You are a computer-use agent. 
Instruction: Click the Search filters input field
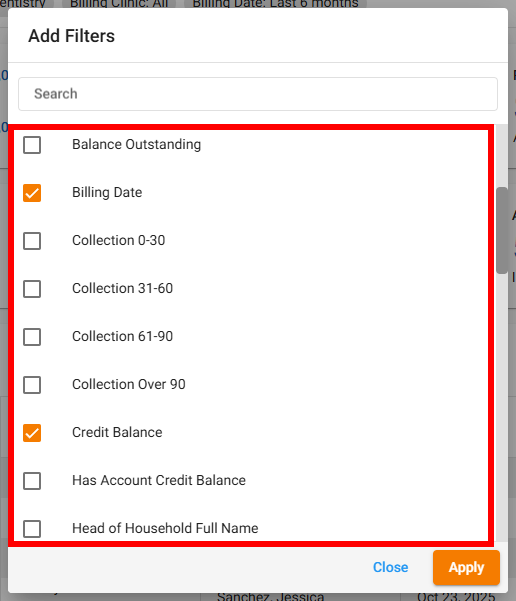pyautogui.click(x=258, y=94)
